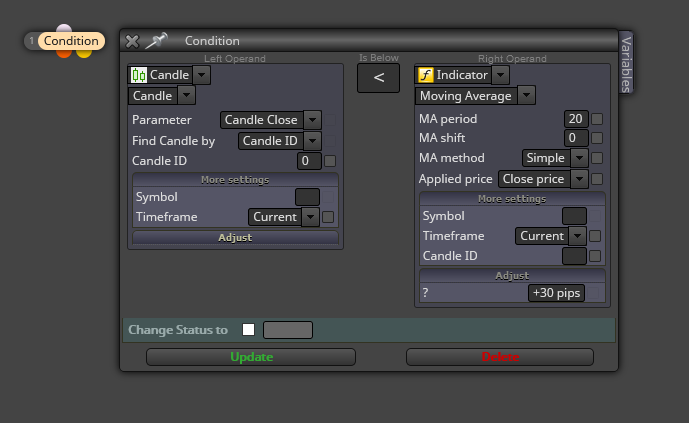Viewport: 689px width, 423px height.
Task: Click the red Delete button
Action: [x=500, y=357]
